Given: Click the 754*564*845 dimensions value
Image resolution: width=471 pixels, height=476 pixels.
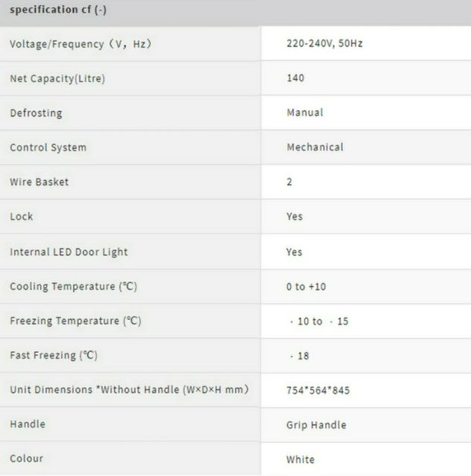Looking at the screenshot, I should (318, 390).
